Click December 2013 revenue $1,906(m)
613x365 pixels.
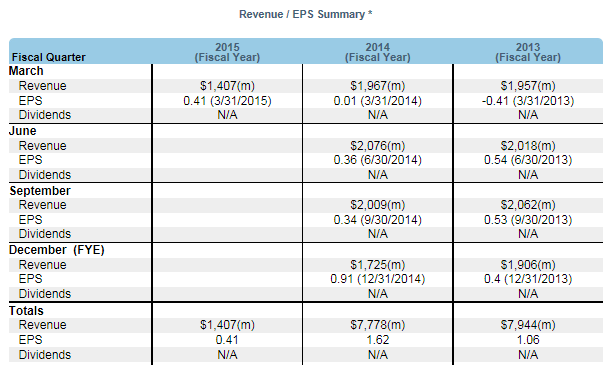528,265
